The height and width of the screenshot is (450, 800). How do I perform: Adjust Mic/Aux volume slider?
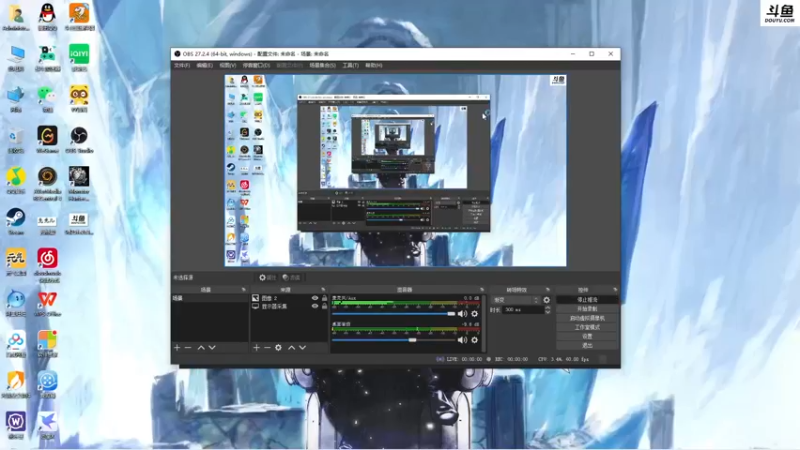[x=393, y=314]
